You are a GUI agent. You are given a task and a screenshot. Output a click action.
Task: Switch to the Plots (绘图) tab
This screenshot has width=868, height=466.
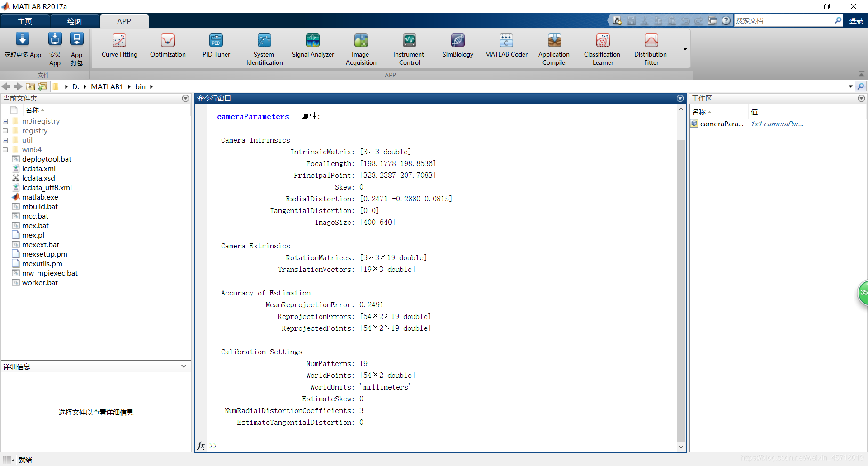[x=75, y=21]
